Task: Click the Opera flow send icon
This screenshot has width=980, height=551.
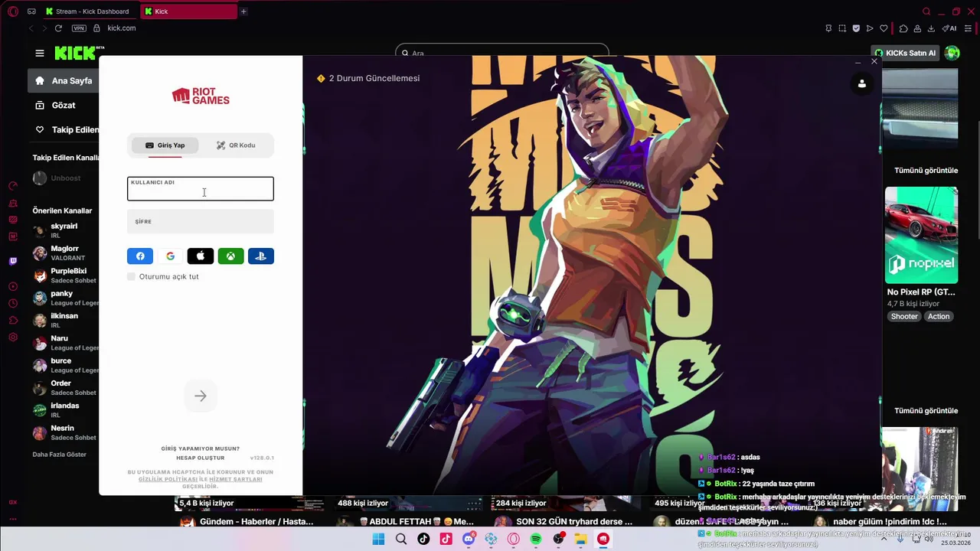Action: pyautogui.click(x=870, y=28)
